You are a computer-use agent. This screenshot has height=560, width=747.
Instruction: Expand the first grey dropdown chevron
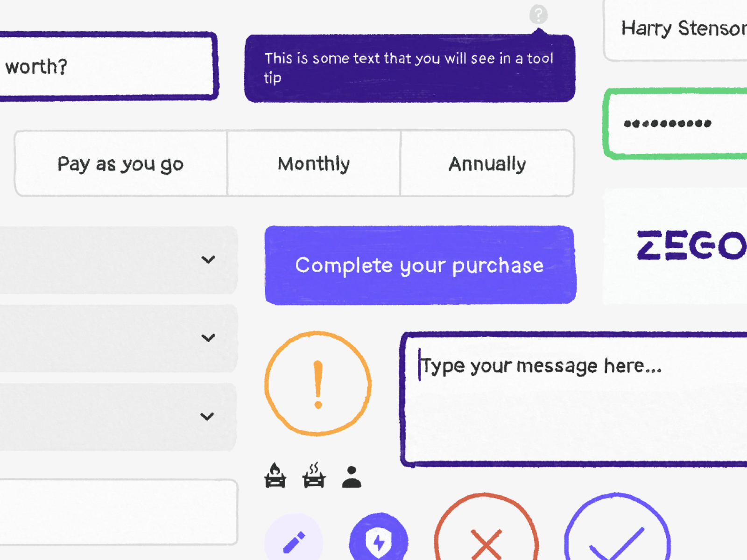(x=208, y=259)
